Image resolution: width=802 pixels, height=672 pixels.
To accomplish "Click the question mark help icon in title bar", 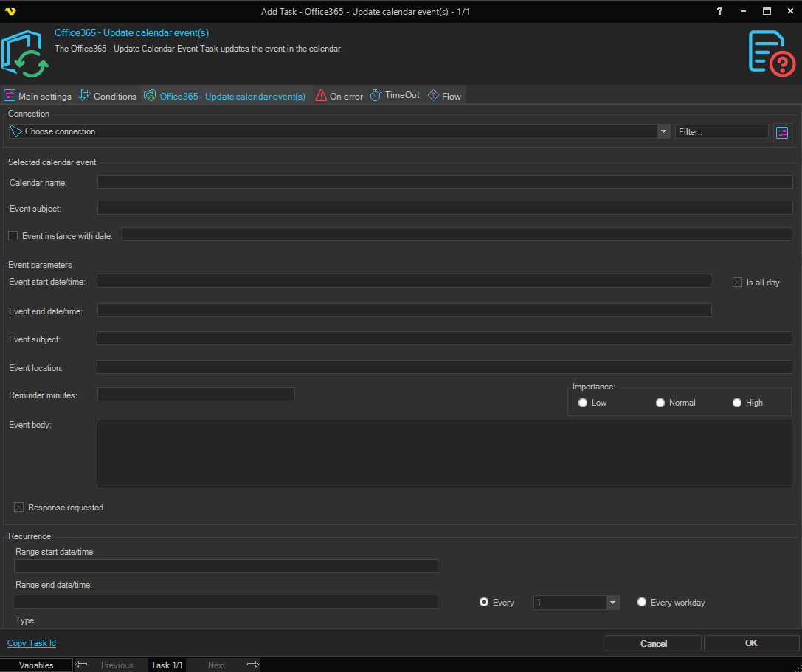I will (720, 11).
